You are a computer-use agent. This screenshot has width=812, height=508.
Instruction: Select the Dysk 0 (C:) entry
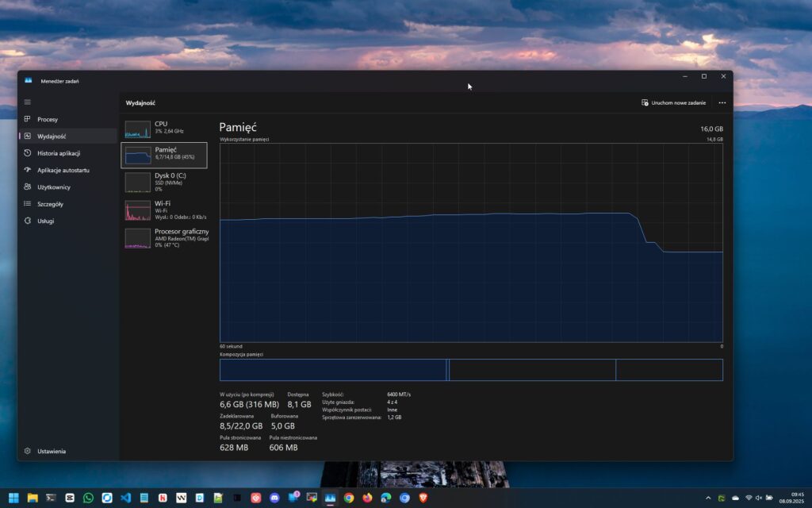pos(164,182)
